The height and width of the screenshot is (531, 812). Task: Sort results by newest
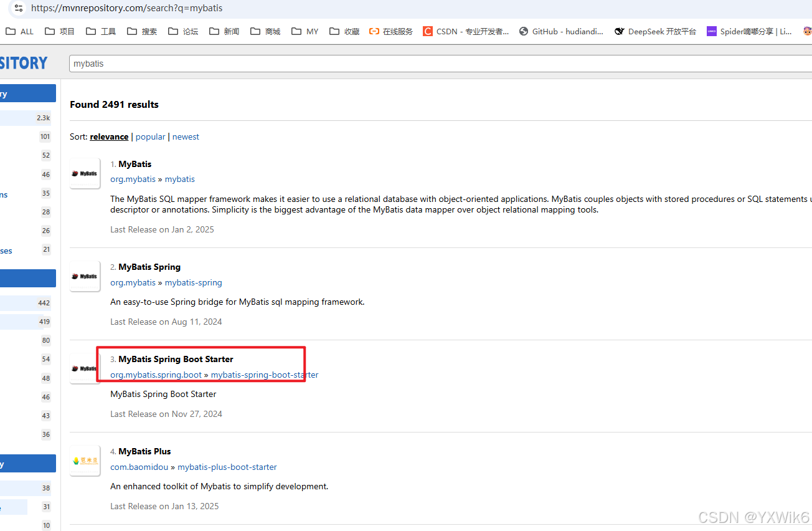pyautogui.click(x=186, y=136)
